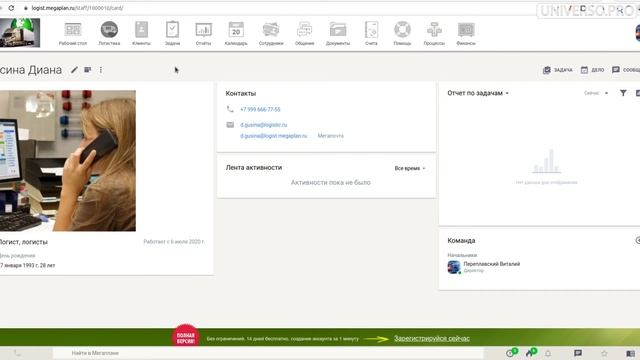Open the Рабочий стол section
This screenshot has height=360, width=640.
(x=73, y=33)
